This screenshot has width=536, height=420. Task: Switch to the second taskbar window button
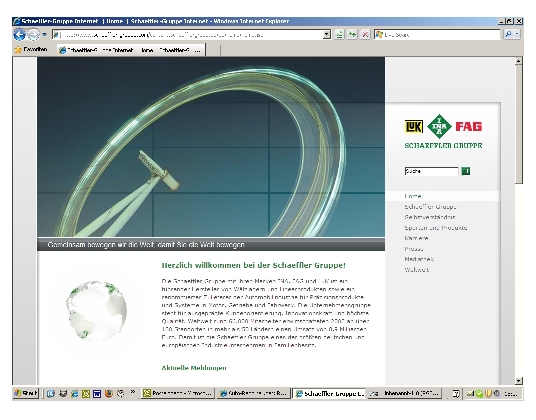[x=253, y=394]
